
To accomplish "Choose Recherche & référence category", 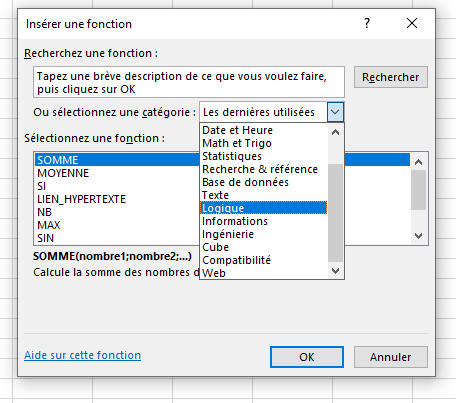I will tap(263, 169).
